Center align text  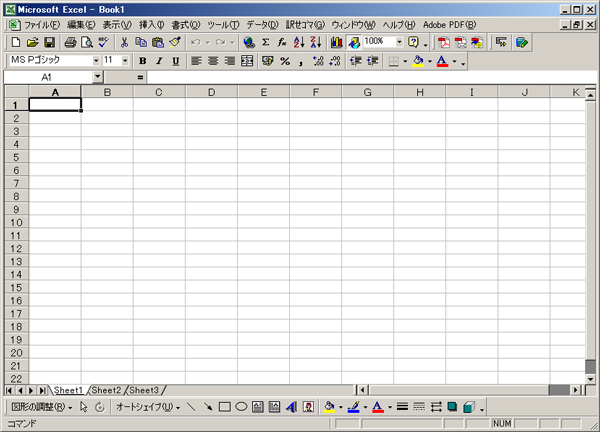click(213, 61)
